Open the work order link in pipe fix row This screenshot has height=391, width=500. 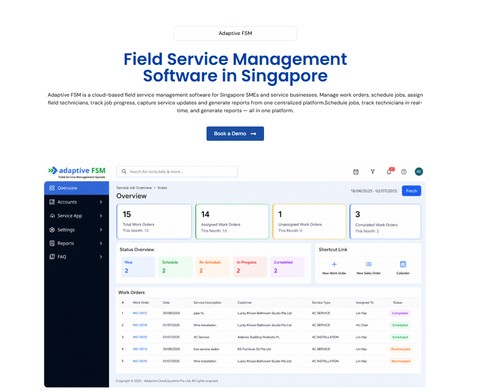140,313
